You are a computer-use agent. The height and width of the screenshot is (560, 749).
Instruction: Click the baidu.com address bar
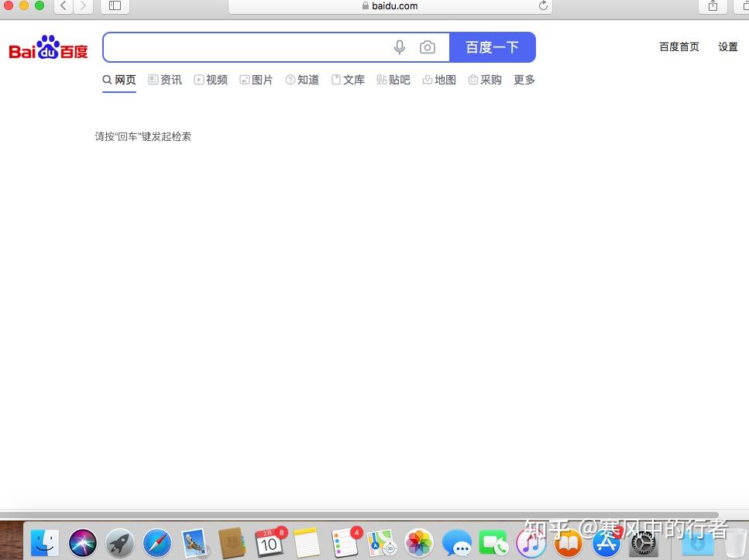point(390,6)
